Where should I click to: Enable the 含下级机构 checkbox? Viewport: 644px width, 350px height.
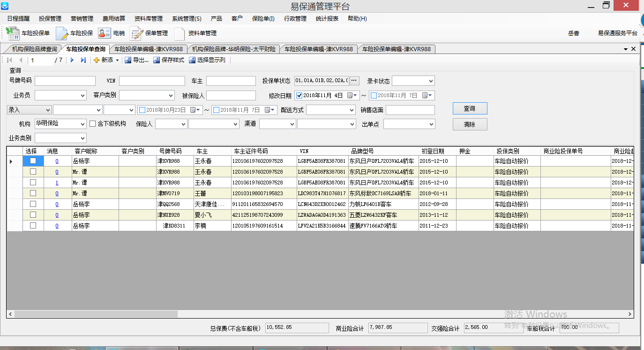pos(93,124)
